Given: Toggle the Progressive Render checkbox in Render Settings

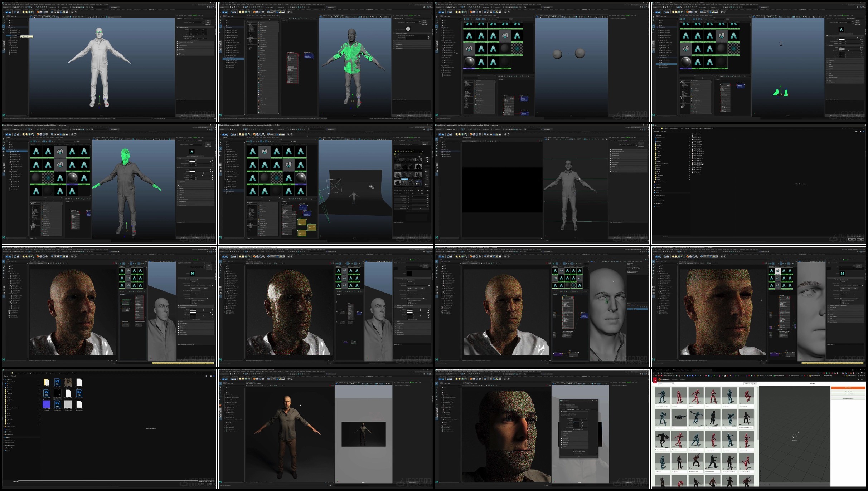Looking at the screenshot, I should pyautogui.click(x=574, y=429).
